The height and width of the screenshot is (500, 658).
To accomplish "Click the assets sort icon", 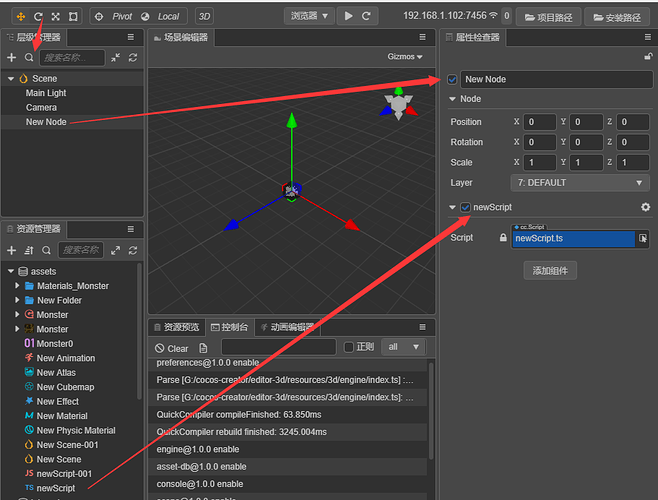I will (x=29, y=251).
